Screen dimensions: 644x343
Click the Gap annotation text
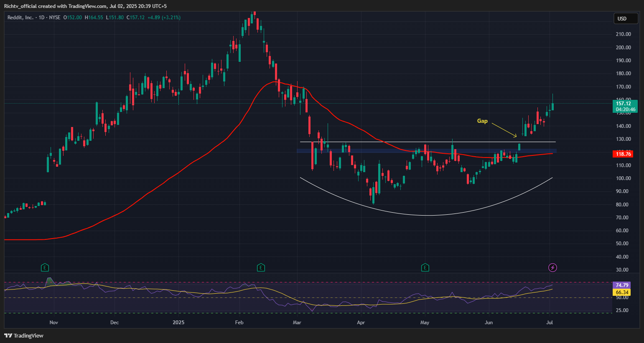point(482,121)
